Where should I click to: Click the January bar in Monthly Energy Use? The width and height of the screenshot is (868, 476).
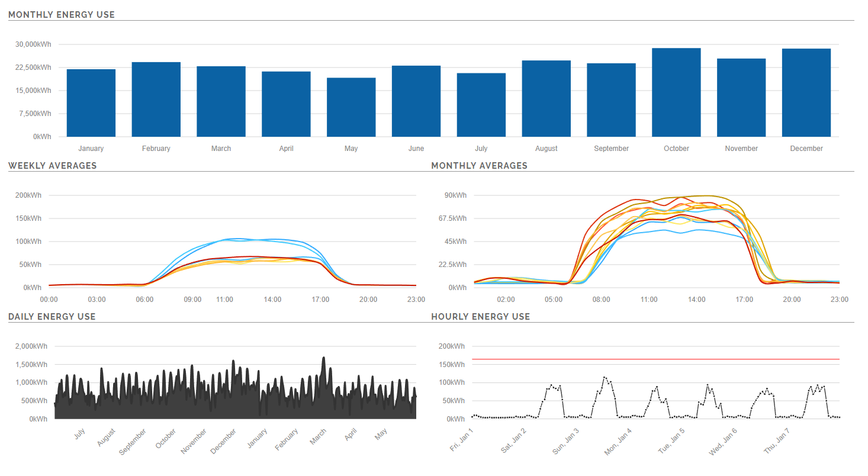91,103
